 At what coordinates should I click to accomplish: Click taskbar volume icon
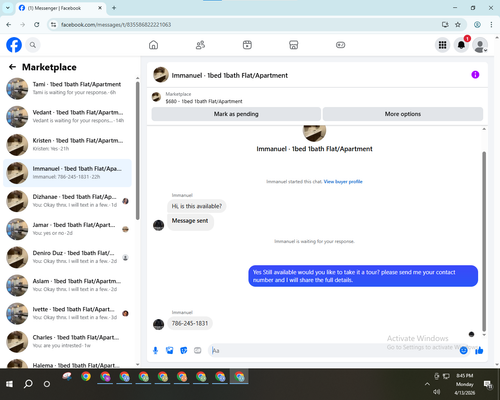437,392
